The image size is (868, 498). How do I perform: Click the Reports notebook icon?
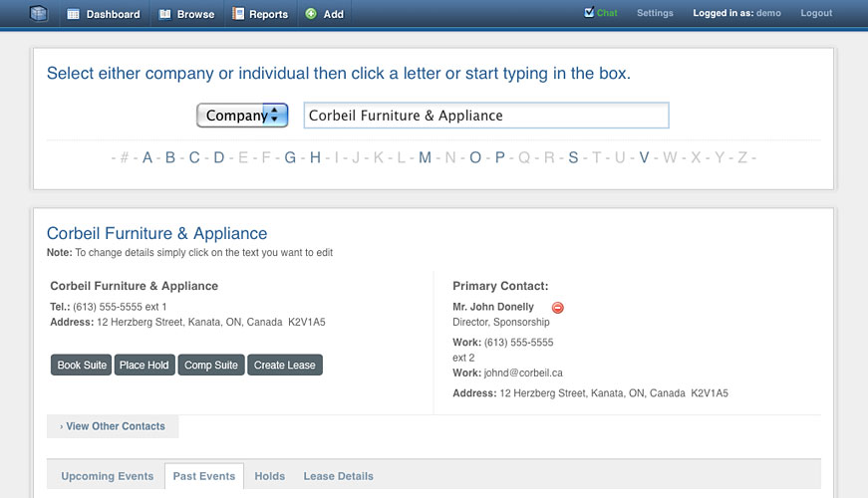pyautogui.click(x=238, y=14)
